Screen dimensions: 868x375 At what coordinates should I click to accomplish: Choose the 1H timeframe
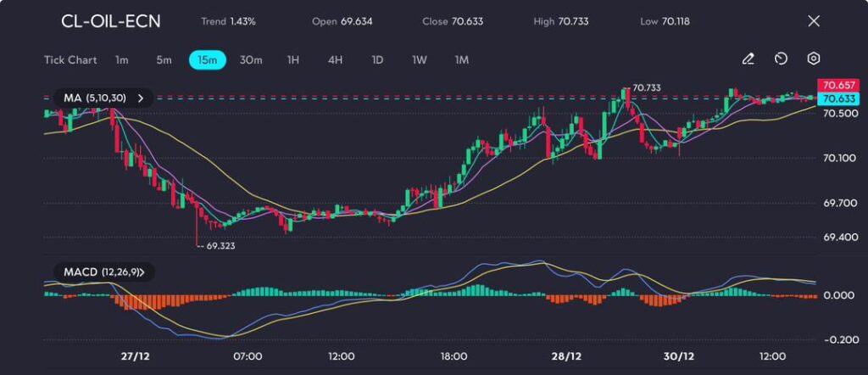pyautogui.click(x=293, y=60)
